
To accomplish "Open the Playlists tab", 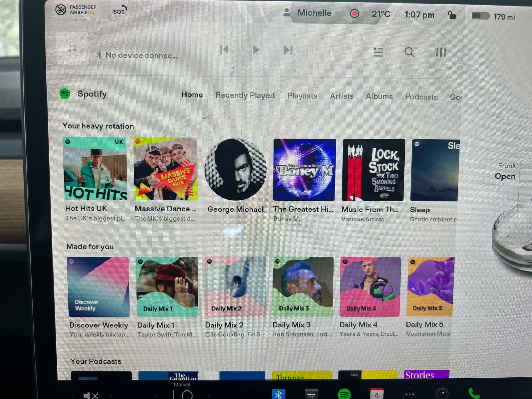I will click(x=302, y=96).
